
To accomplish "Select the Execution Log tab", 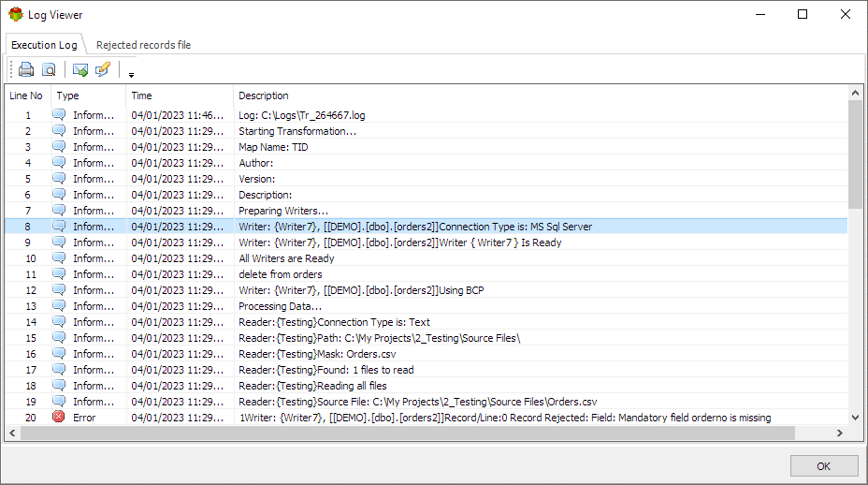I will [x=44, y=45].
